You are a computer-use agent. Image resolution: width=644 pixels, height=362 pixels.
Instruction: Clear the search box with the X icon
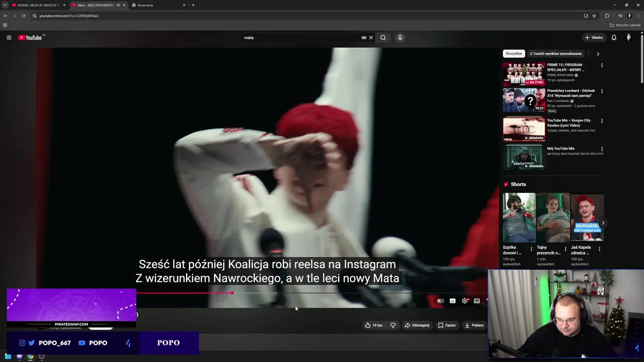(x=371, y=38)
